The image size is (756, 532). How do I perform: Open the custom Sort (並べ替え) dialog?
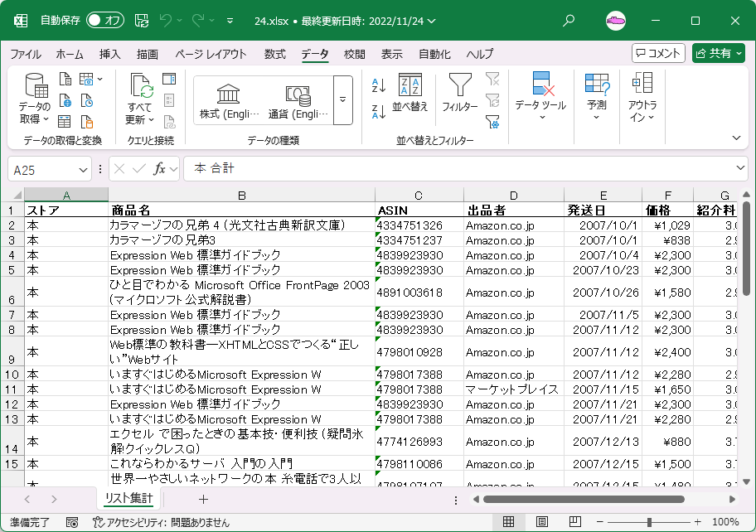pyautogui.click(x=409, y=93)
